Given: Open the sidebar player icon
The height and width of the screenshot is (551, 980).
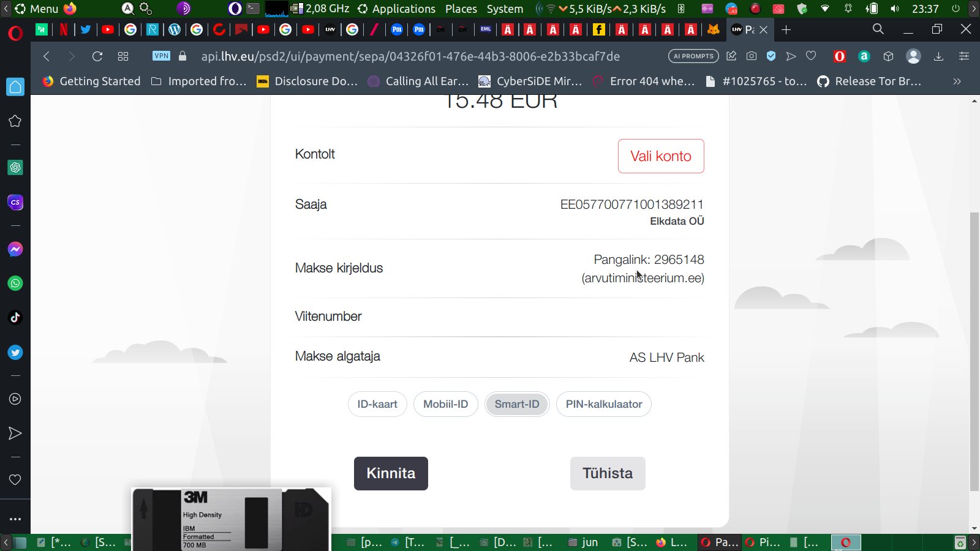Looking at the screenshot, I should coord(15,399).
